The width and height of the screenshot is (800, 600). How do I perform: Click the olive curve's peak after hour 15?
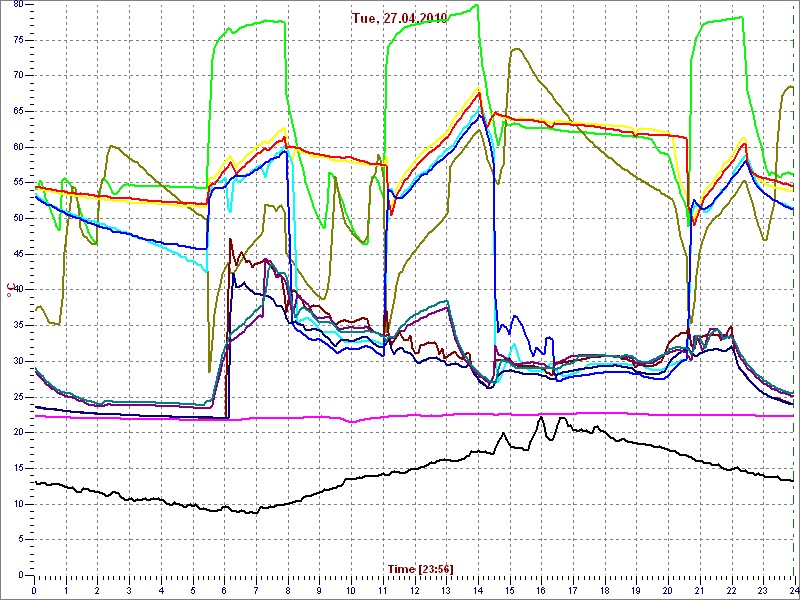[516, 49]
